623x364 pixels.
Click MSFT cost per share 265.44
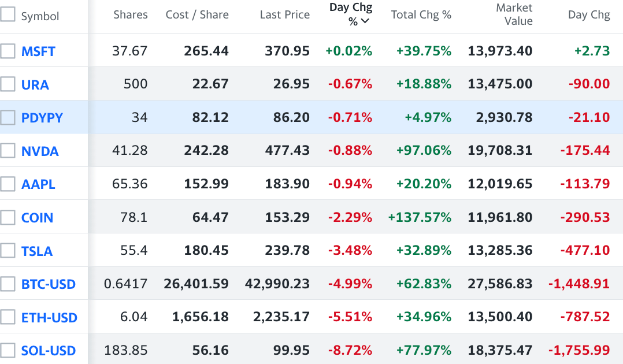(x=206, y=51)
